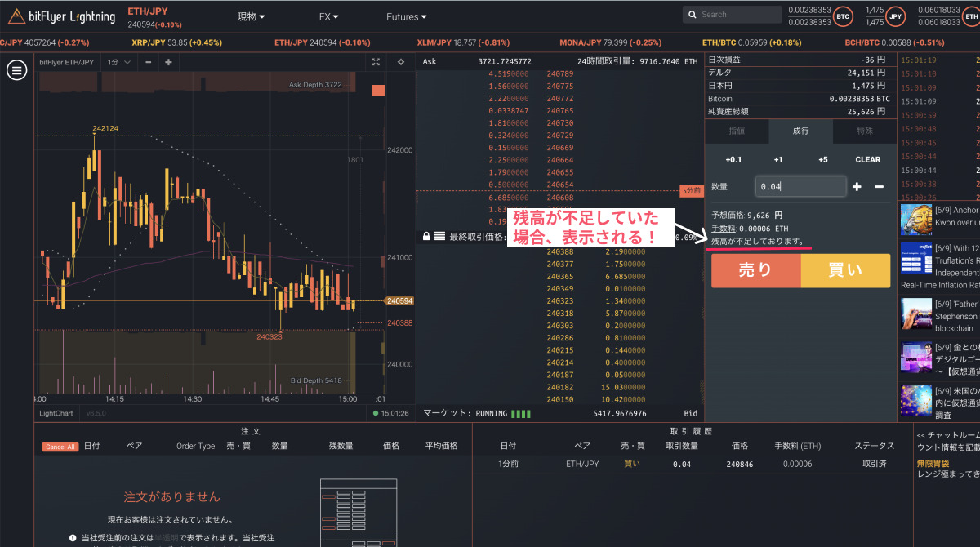Cancel all orders with Cancel All
The width and height of the screenshot is (980, 547).
(x=60, y=447)
